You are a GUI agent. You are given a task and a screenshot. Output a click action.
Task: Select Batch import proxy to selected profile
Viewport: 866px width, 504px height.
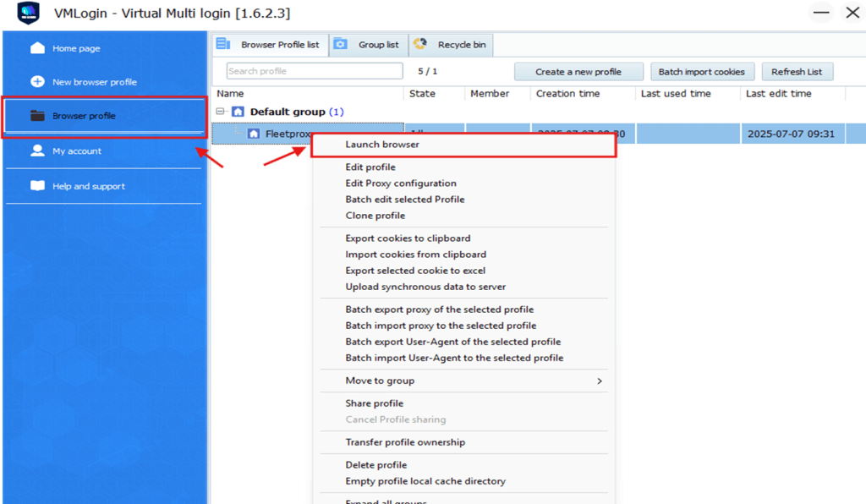pyautogui.click(x=441, y=326)
